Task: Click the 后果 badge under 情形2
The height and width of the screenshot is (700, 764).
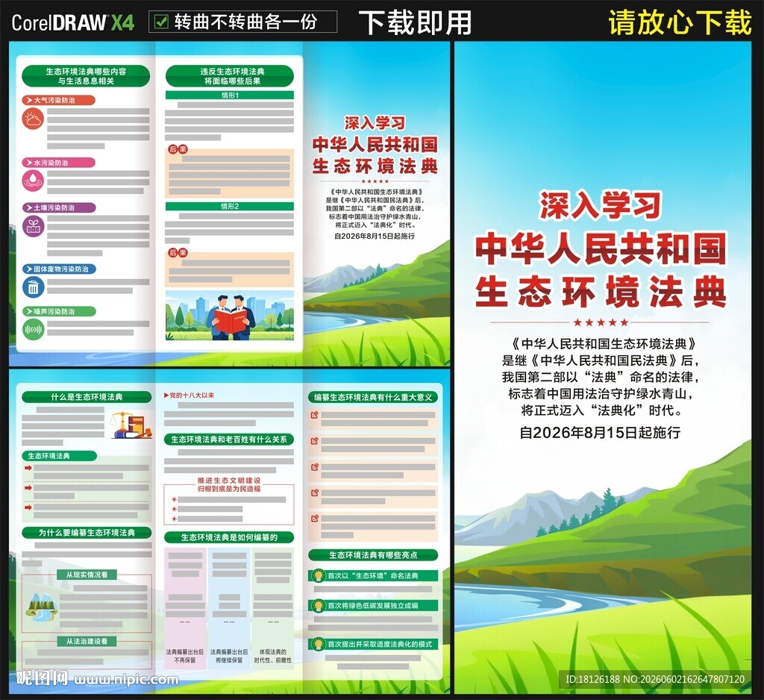Action: point(178,252)
